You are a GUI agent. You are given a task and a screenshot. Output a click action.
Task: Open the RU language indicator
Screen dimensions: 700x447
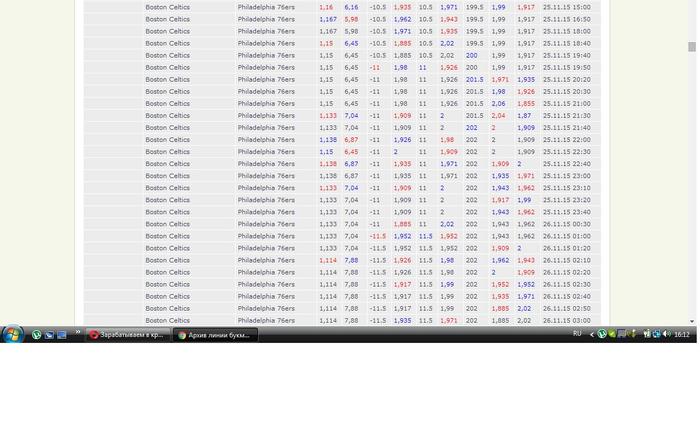(x=577, y=334)
